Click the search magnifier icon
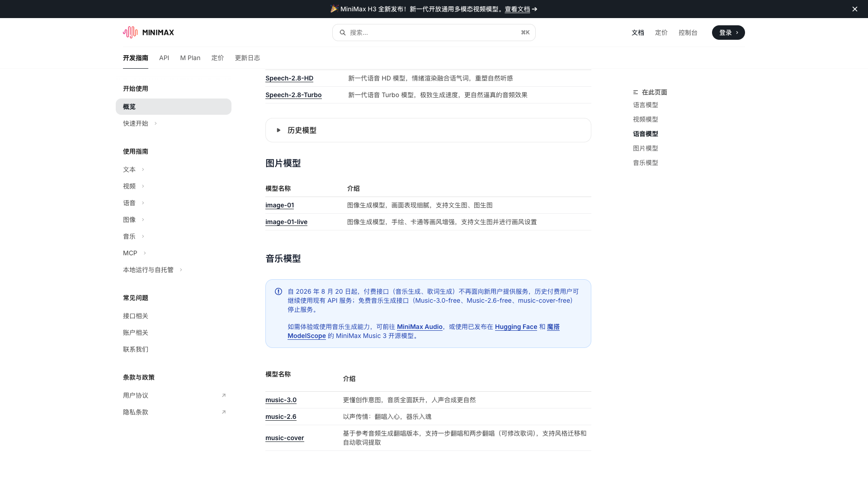 coord(343,33)
